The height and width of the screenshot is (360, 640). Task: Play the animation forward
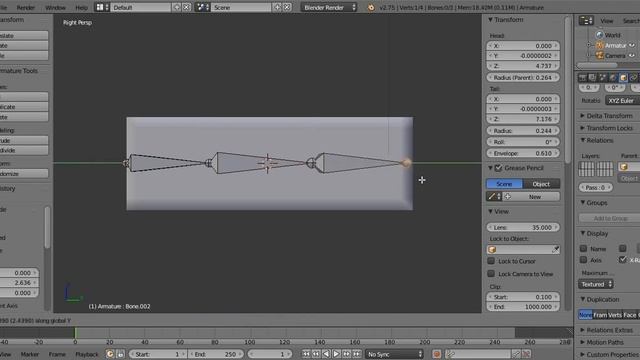336,354
